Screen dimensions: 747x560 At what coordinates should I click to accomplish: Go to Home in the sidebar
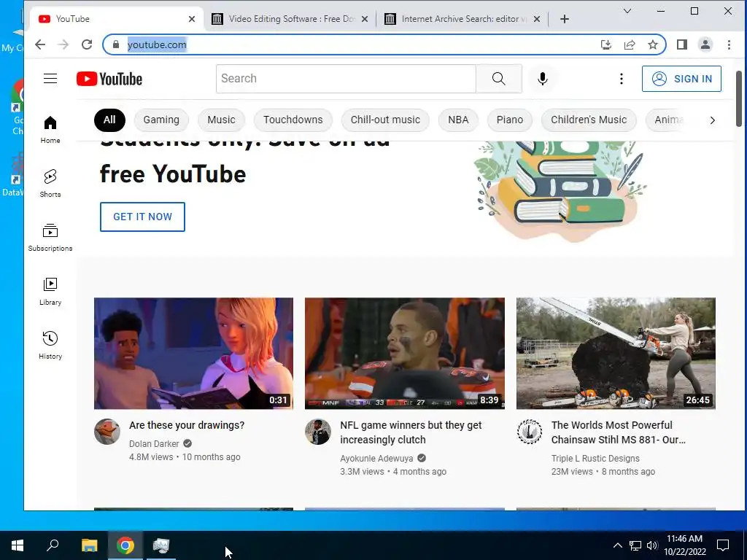coord(50,130)
